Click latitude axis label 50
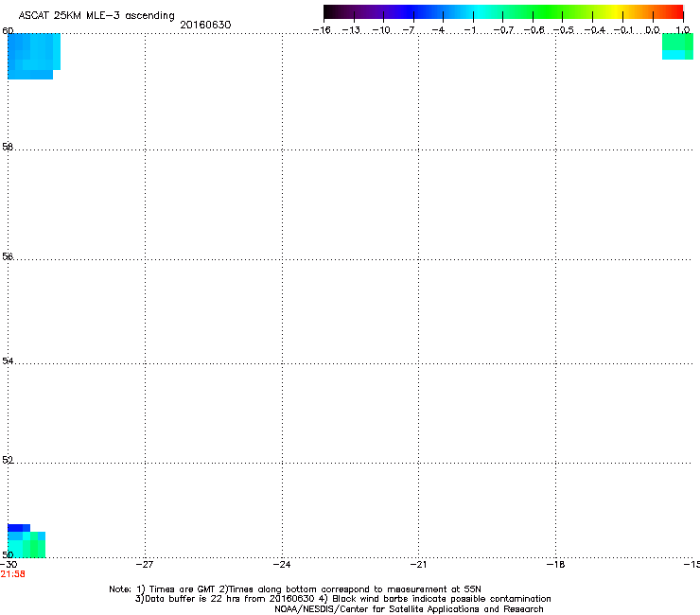This screenshot has height=615, width=700. [8, 554]
